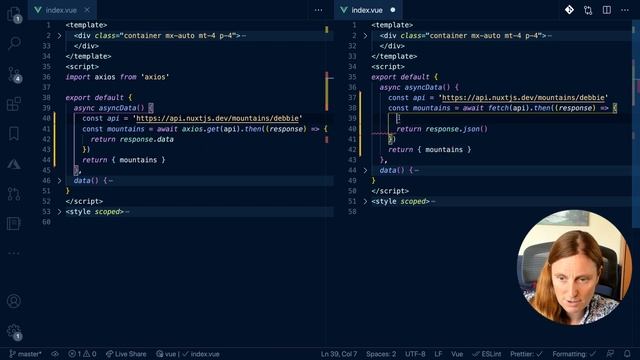Screen dimensions: 640x360
Task: Click 'export default {' in right editor
Action: click(404, 77)
